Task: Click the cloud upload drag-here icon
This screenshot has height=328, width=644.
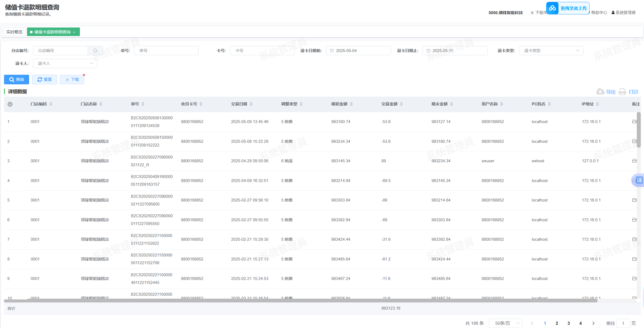Action: (552, 8)
